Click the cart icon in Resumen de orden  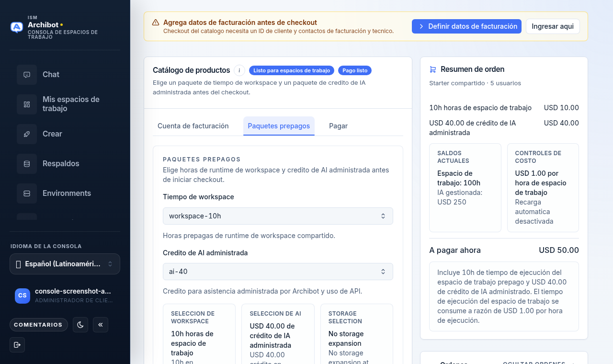point(433,69)
